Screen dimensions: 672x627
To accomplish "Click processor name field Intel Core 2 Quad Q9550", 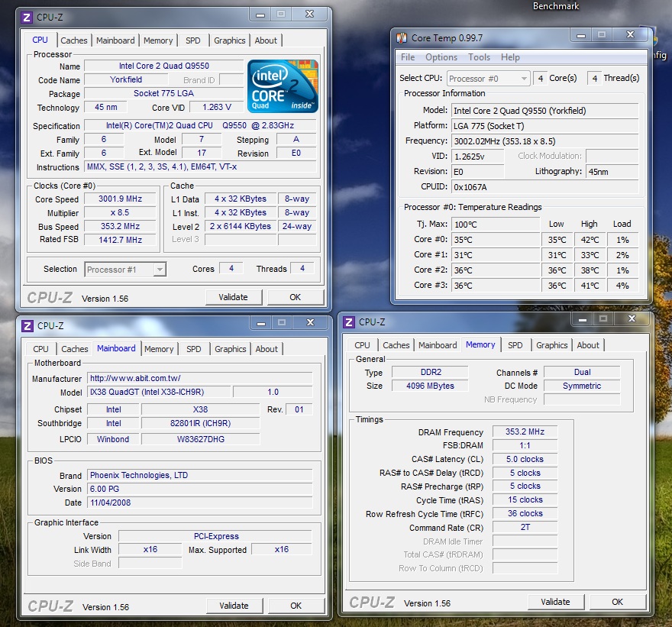I will 164,66.
